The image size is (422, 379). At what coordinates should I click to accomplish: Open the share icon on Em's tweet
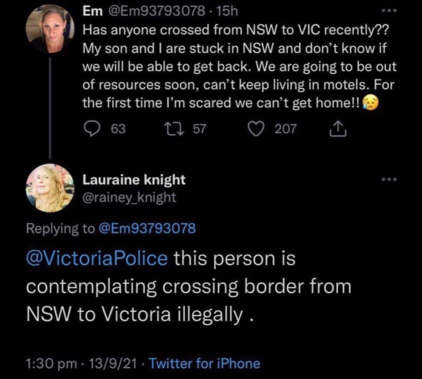point(338,129)
